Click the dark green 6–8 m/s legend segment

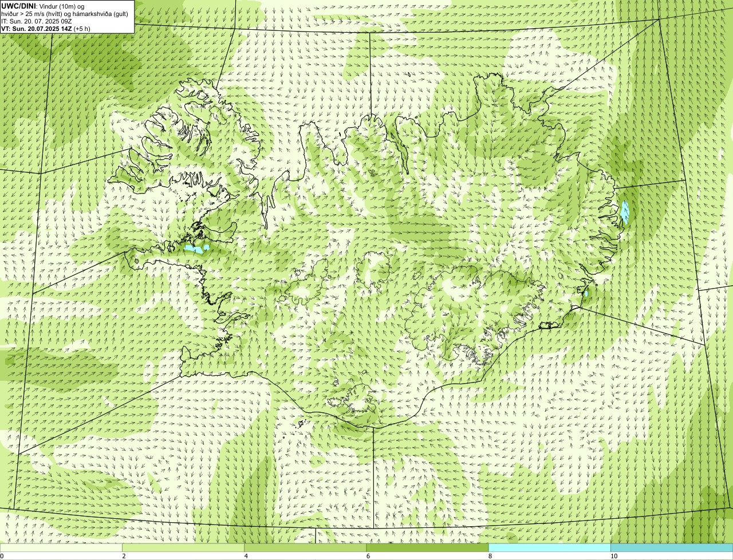click(427, 547)
